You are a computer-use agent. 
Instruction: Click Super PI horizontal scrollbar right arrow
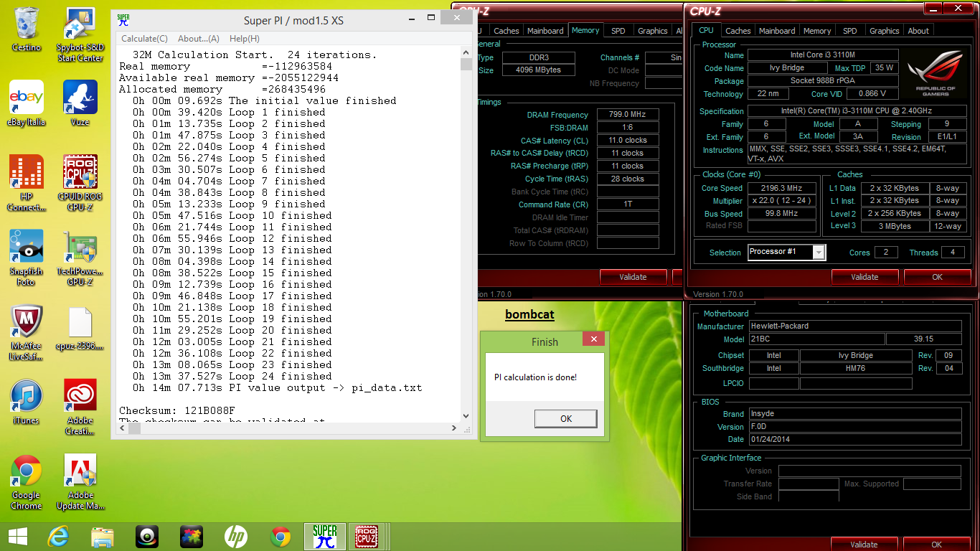point(453,428)
